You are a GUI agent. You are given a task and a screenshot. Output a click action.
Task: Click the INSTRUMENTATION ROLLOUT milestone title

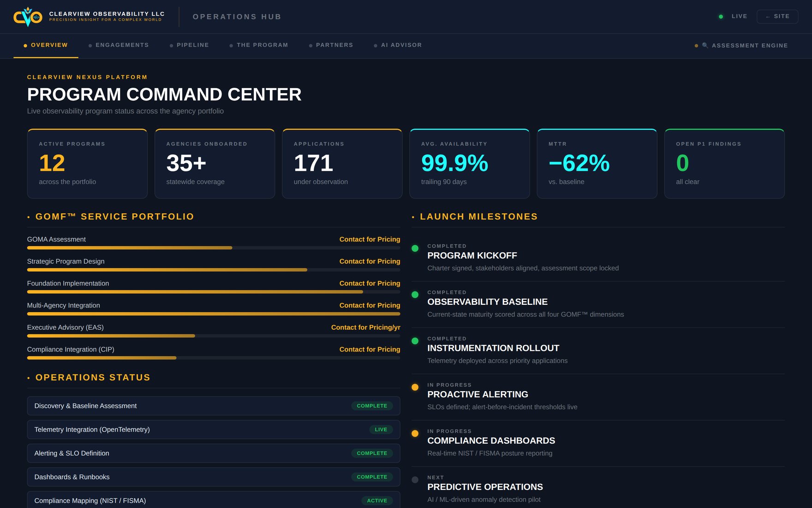493,348
